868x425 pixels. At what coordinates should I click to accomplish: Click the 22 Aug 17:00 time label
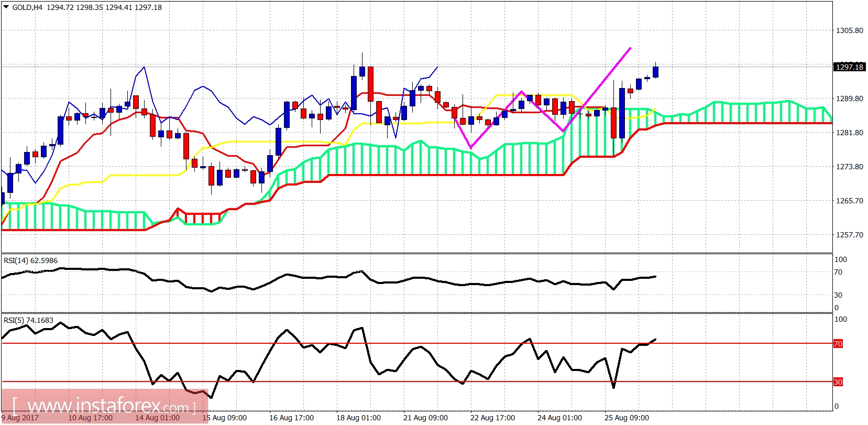click(x=492, y=418)
